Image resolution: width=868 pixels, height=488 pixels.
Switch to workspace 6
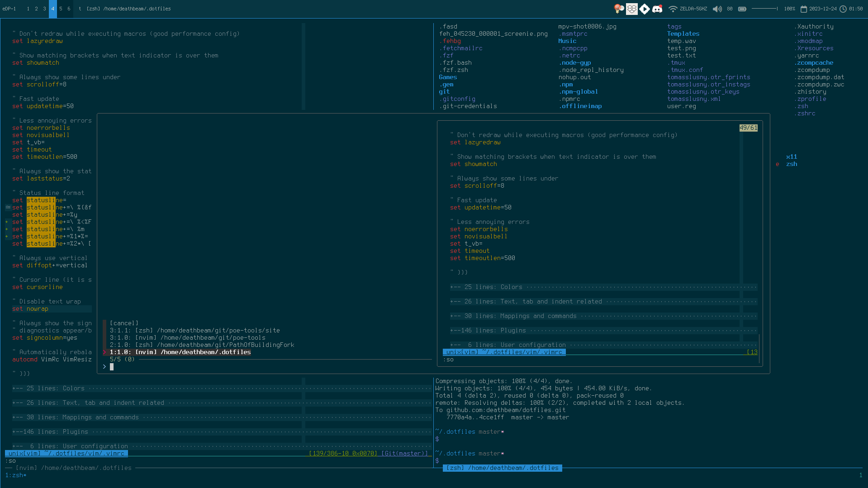point(69,9)
